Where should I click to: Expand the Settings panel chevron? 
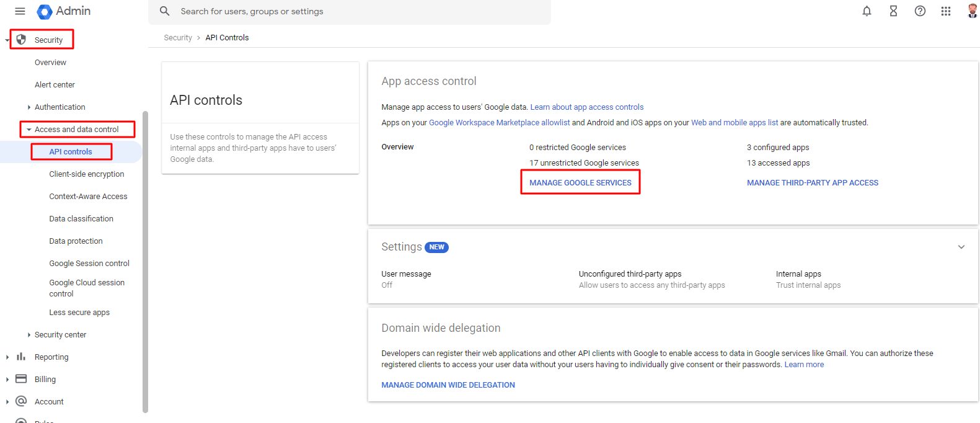(x=961, y=247)
